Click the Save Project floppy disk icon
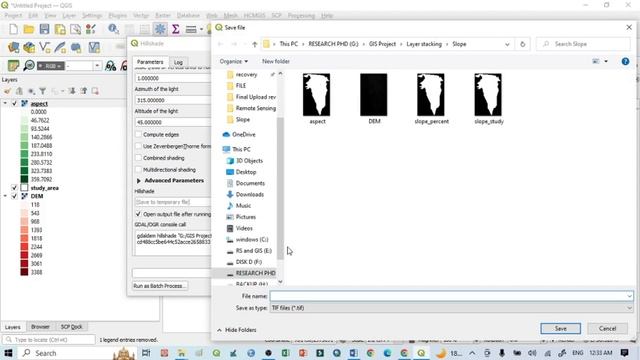 [x=44, y=29]
